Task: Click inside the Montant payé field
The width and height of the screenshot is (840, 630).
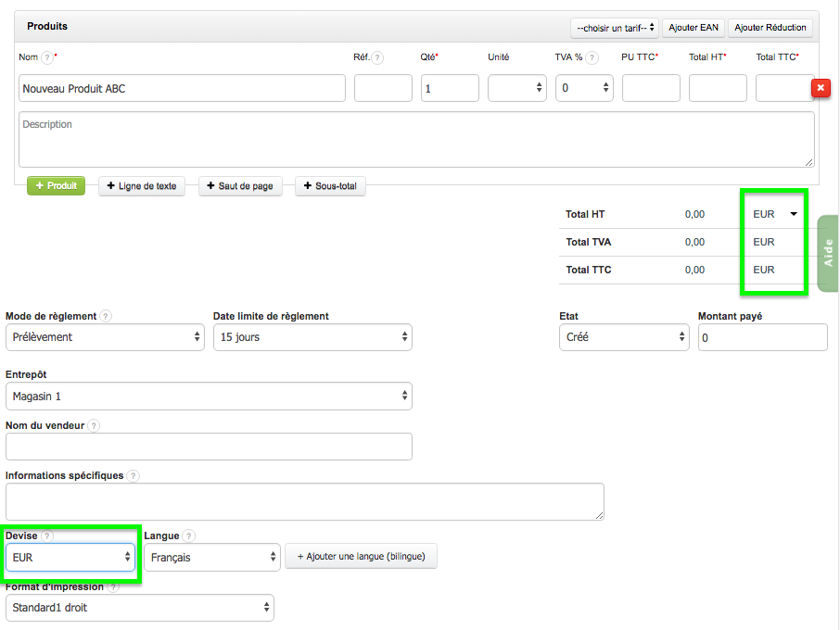Action: click(762, 336)
